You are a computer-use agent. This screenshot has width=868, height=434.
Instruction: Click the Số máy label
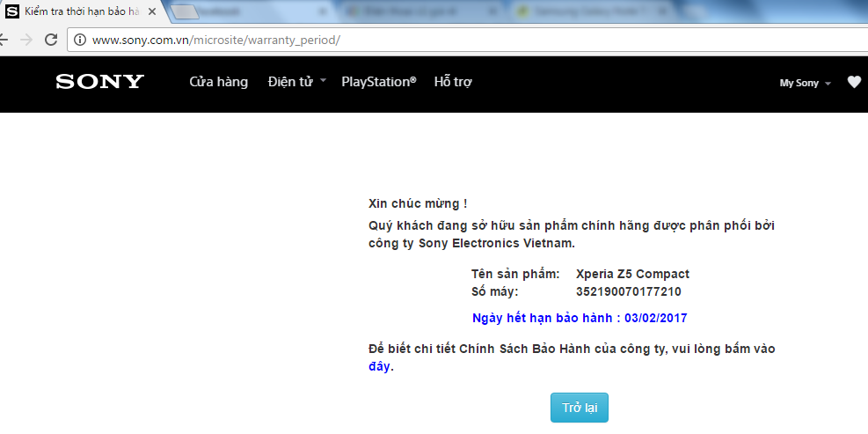click(x=495, y=291)
